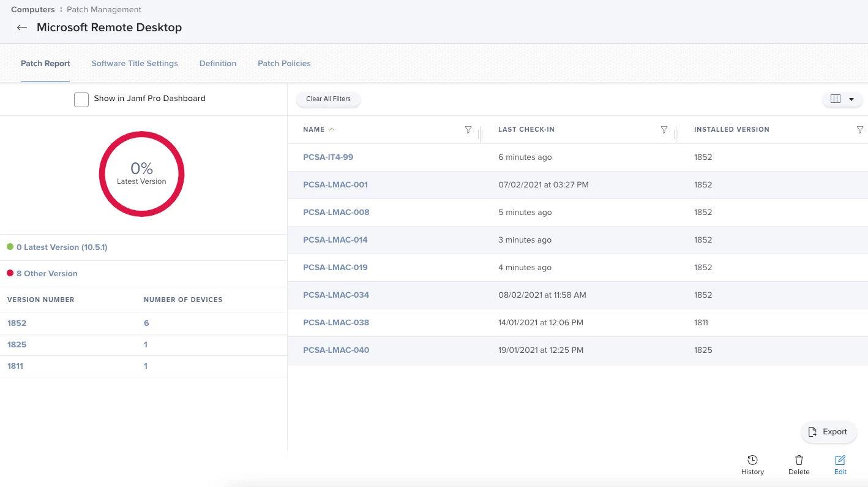Click the Patch Management breadcrumb
Viewport: 868px width, 487px height.
click(x=104, y=10)
